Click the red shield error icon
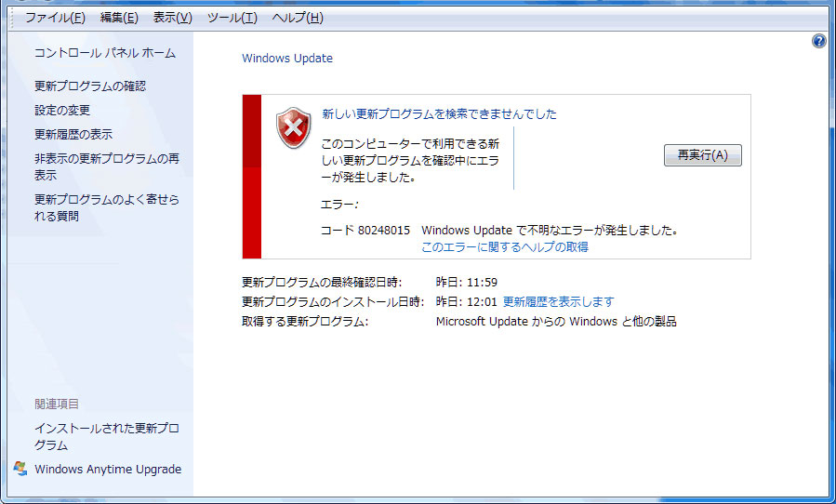 point(293,127)
